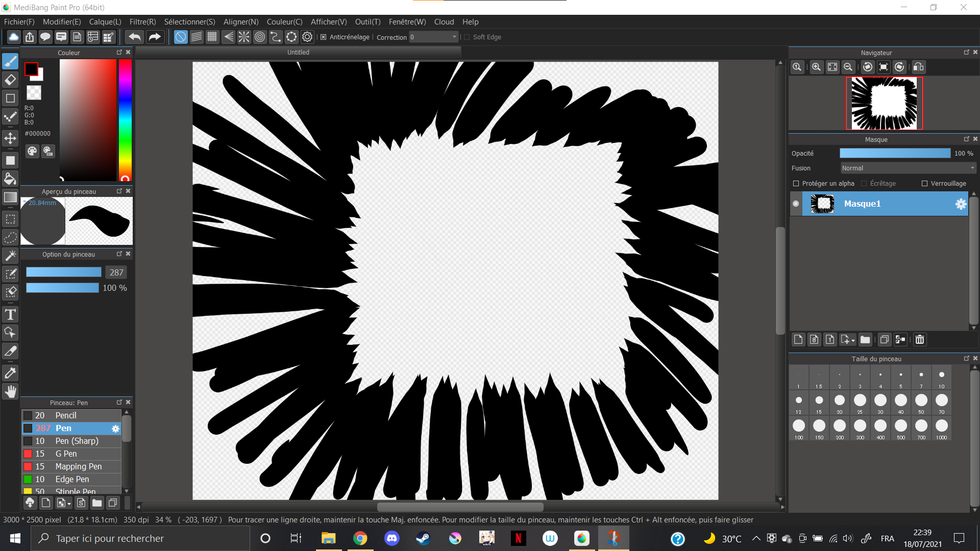Screen dimensions: 980x551
Task: Select the Eyedropper tool
Action: pos(10,373)
